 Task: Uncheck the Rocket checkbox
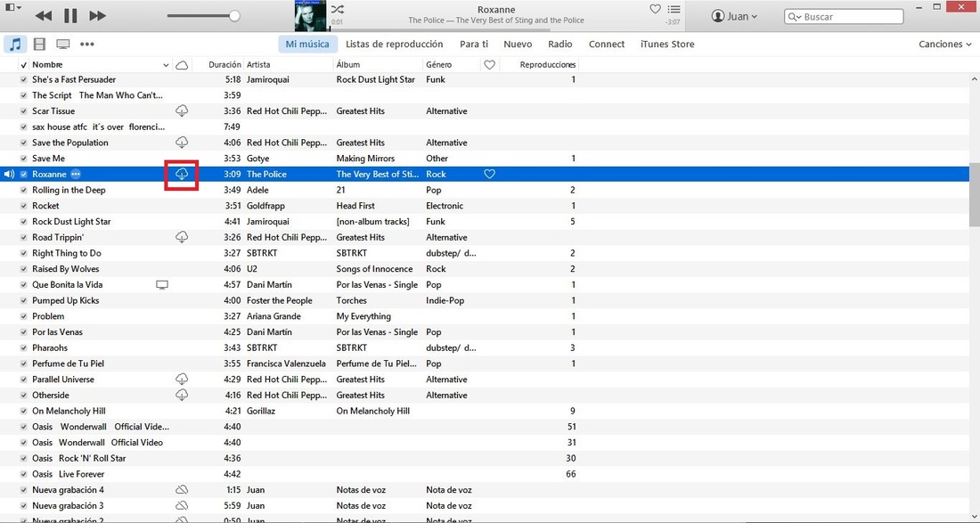[x=24, y=206]
